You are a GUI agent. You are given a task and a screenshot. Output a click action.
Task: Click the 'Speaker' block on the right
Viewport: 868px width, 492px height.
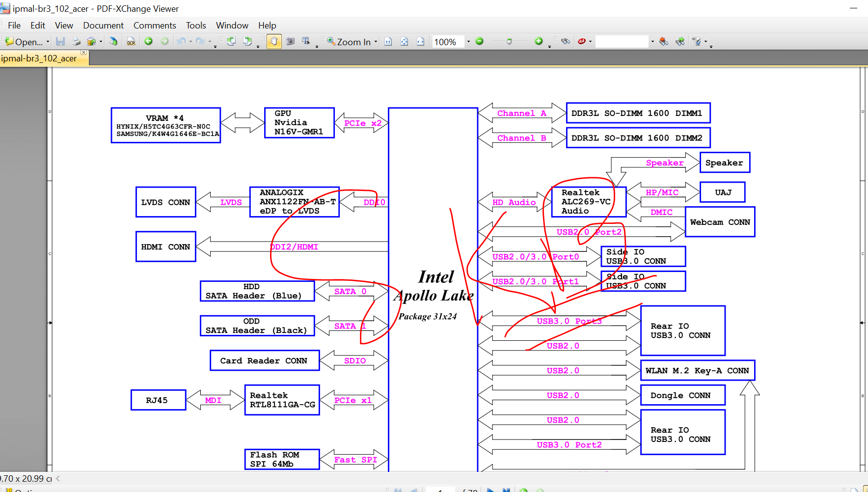(724, 163)
